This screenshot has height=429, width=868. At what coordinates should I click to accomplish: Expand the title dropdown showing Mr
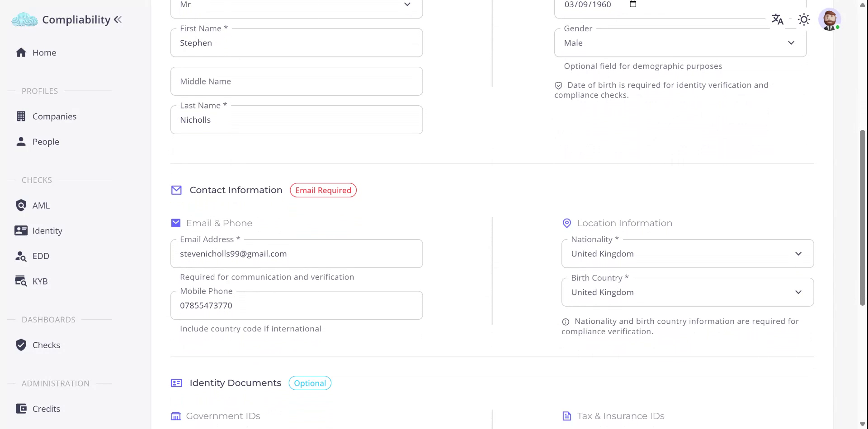click(296, 5)
